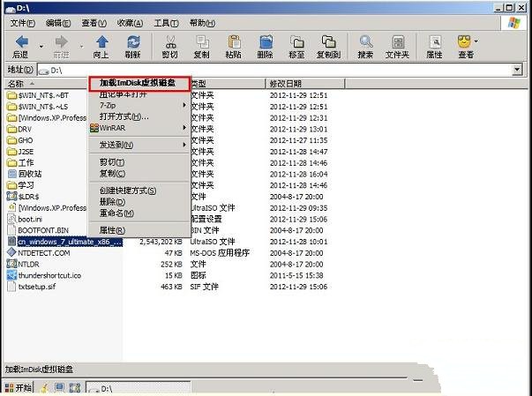The width and height of the screenshot is (532, 396).
Task: Select the NTDETECT.COM file
Action: (43, 252)
